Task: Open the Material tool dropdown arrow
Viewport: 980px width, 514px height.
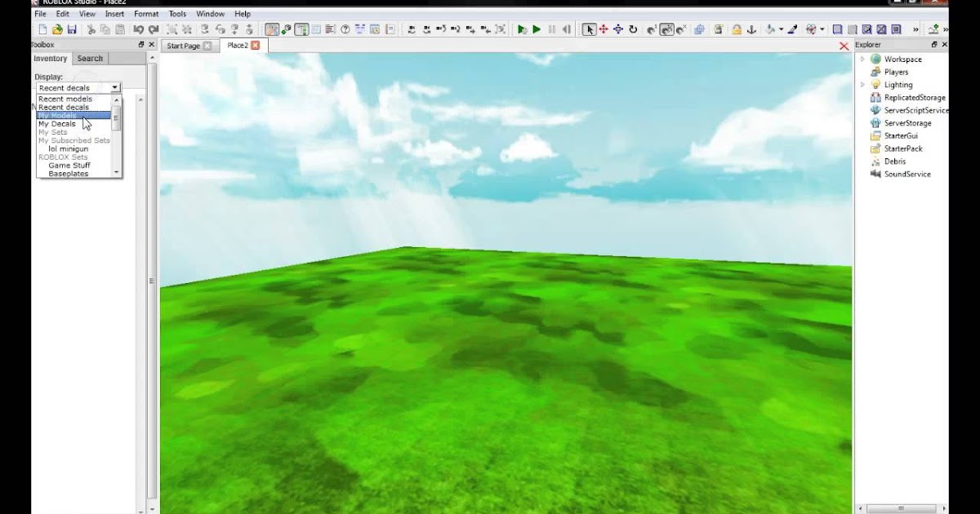Action: 822,29
